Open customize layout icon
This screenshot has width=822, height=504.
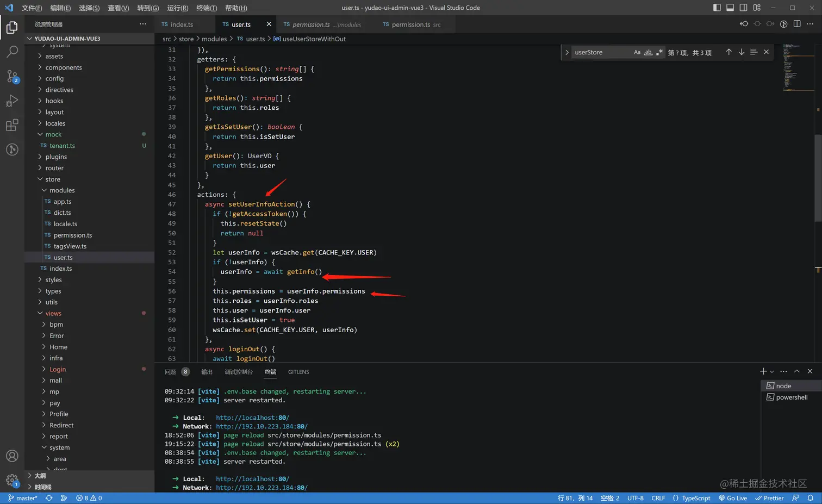[x=757, y=8]
